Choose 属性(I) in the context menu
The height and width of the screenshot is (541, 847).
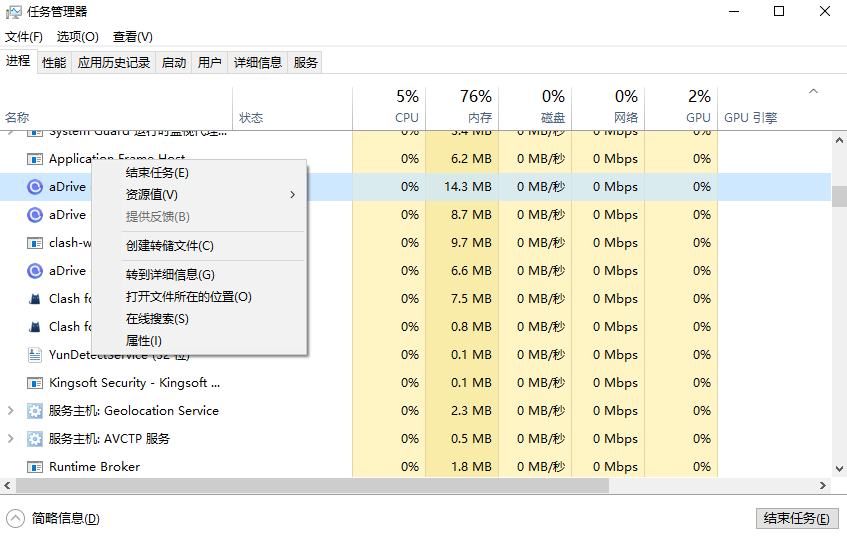click(199, 341)
